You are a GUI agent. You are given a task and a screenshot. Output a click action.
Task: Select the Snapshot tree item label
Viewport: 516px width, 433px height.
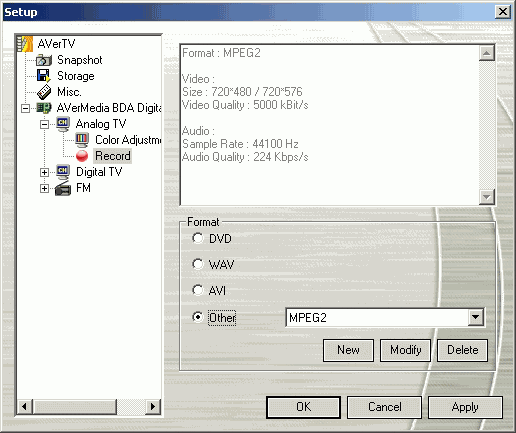pyautogui.click(x=80, y=60)
